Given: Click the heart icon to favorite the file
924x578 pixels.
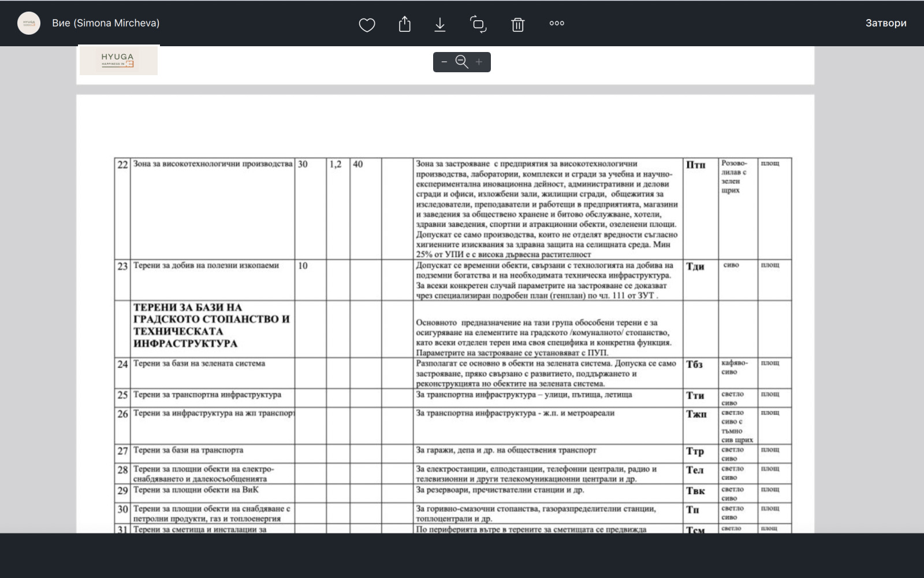Looking at the screenshot, I should tap(367, 24).
